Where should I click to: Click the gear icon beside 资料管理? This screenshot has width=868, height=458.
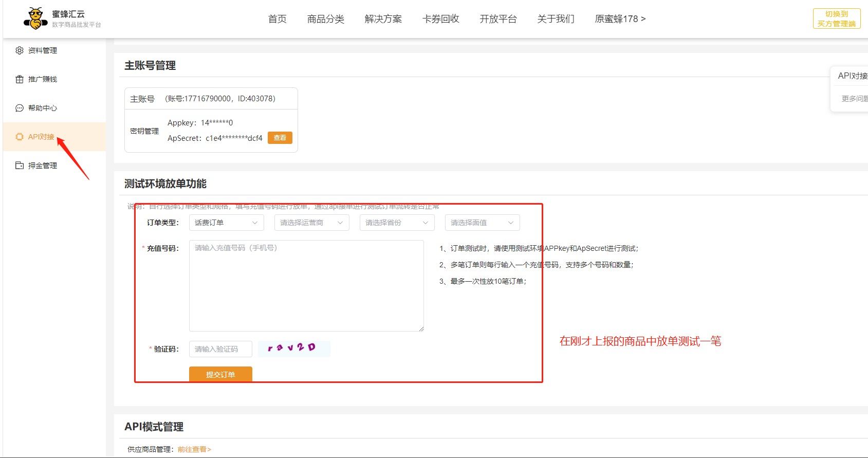pos(20,50)
